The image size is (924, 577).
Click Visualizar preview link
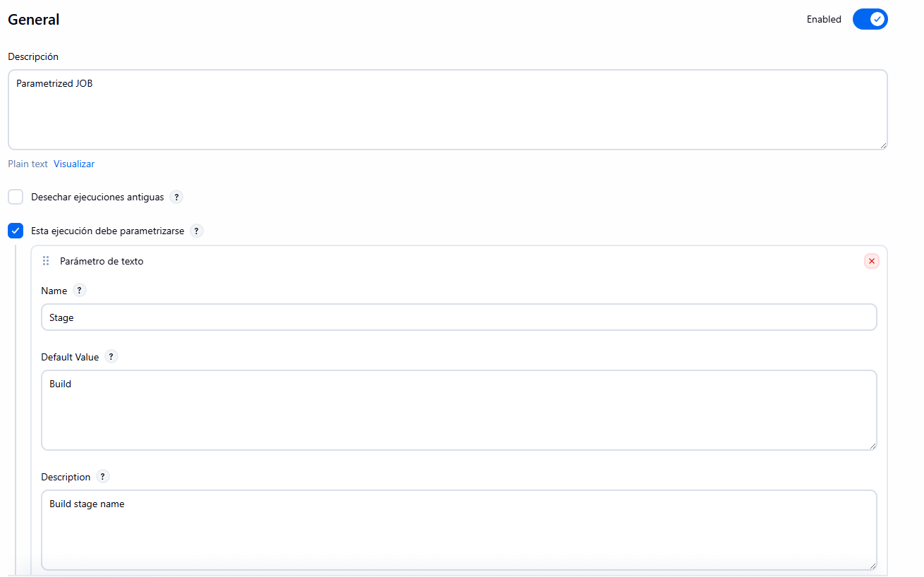pos(74,164)
